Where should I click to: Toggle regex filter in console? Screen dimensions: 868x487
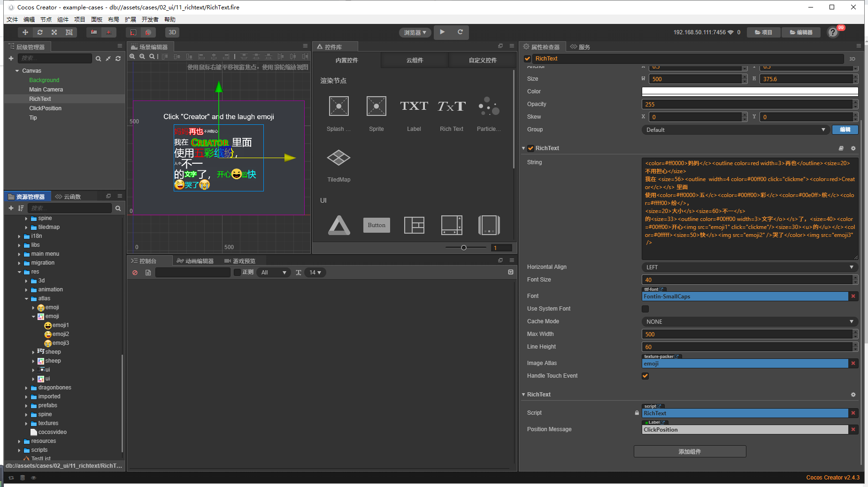(x=238, y=272)
